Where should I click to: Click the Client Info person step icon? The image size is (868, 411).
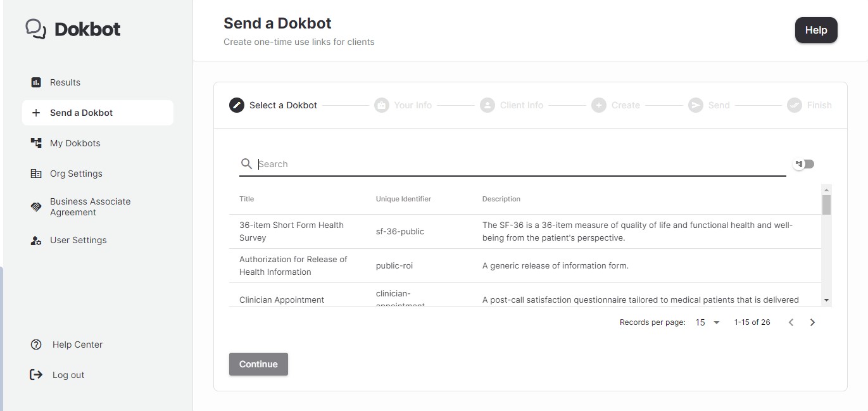tap(487, 105)
